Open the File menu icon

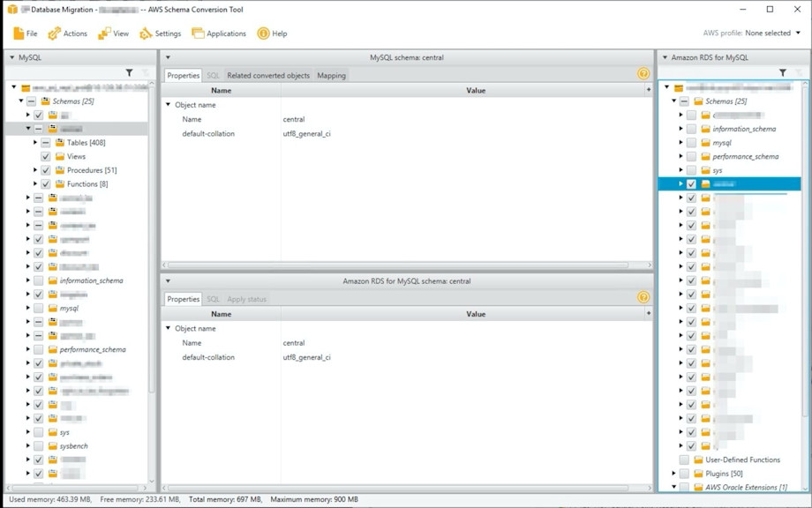click(19, 34)
